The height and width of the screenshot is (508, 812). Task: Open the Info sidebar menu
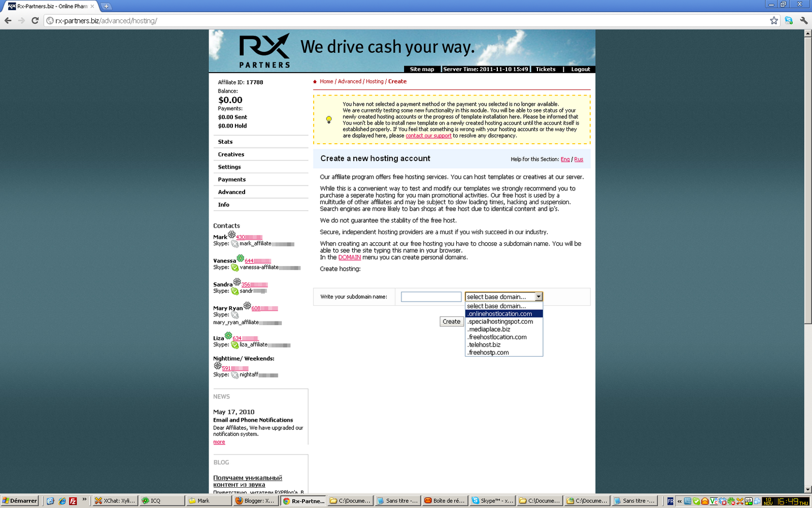224,205
